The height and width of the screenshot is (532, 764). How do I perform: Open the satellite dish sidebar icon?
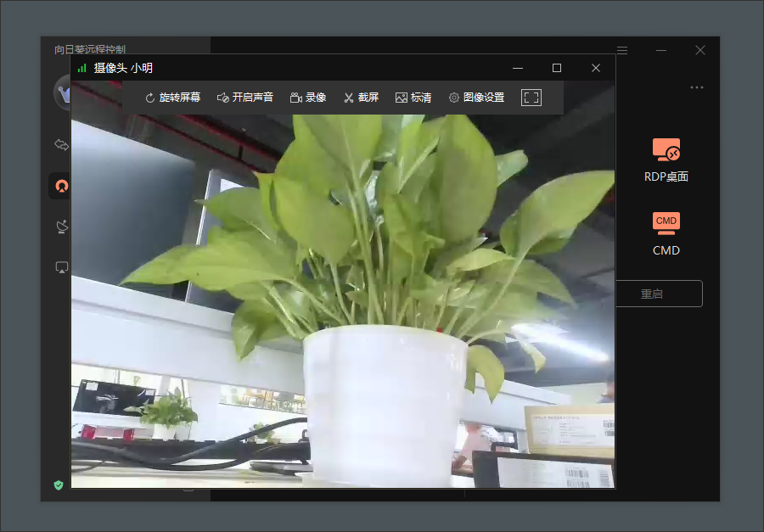pyautogui.click(x=61, y=227)
